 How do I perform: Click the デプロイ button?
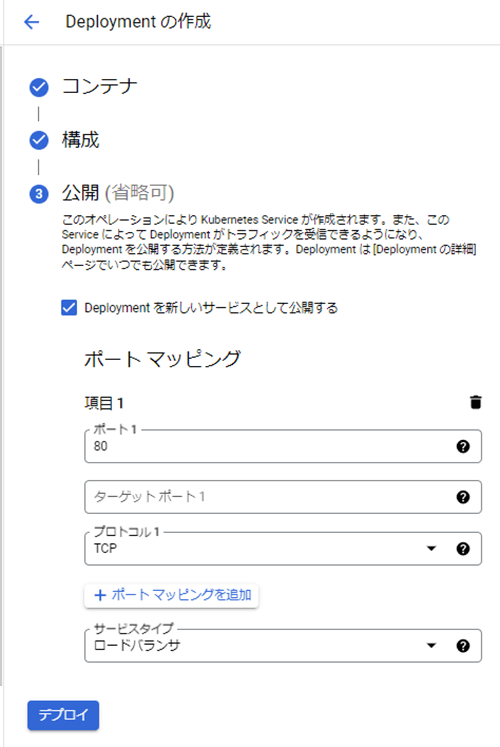click(x=63, y=715)
